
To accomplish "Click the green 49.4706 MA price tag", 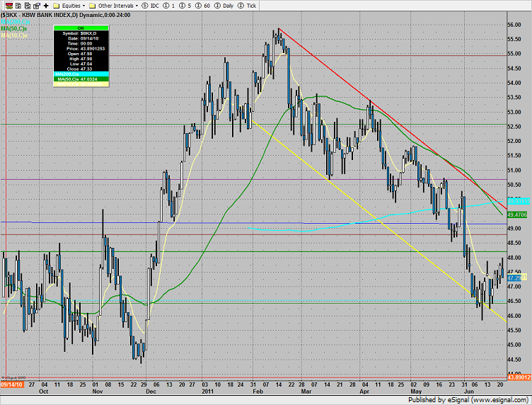I will click(517, 215).
